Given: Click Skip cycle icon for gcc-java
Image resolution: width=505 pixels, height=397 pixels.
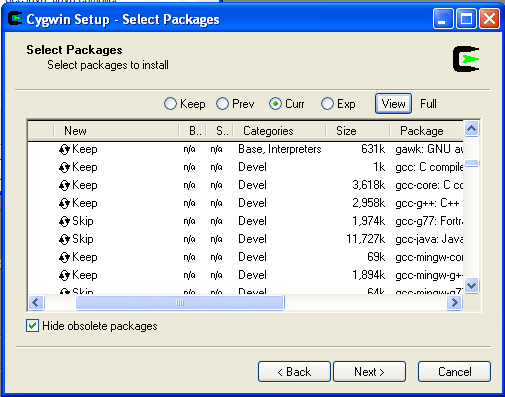Looking at the screenshot, I should [64, 239].
